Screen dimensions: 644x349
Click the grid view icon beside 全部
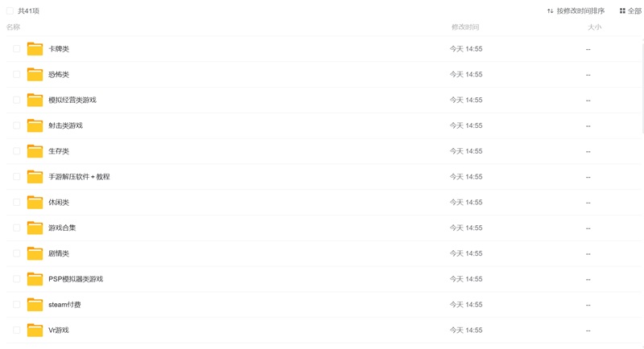pos(622,11)
